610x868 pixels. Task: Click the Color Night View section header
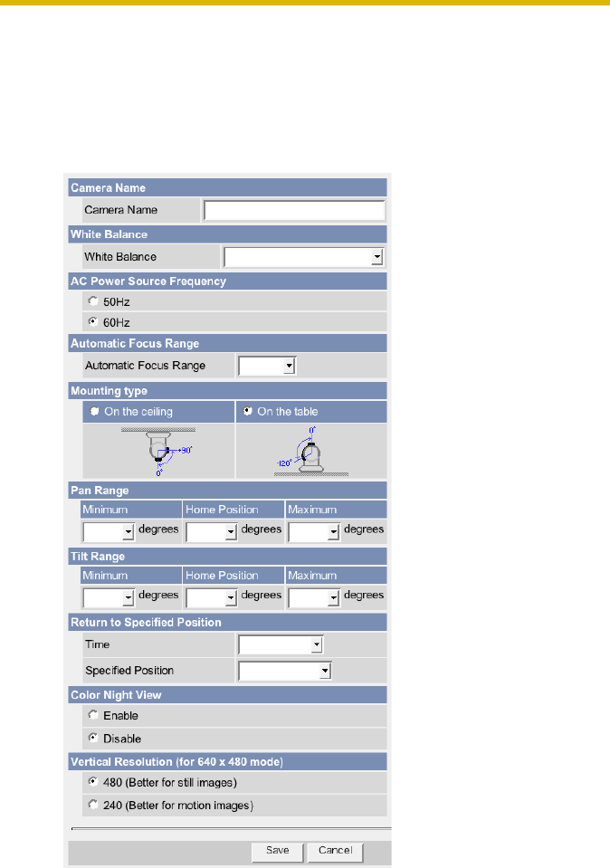tap(227, 695)
